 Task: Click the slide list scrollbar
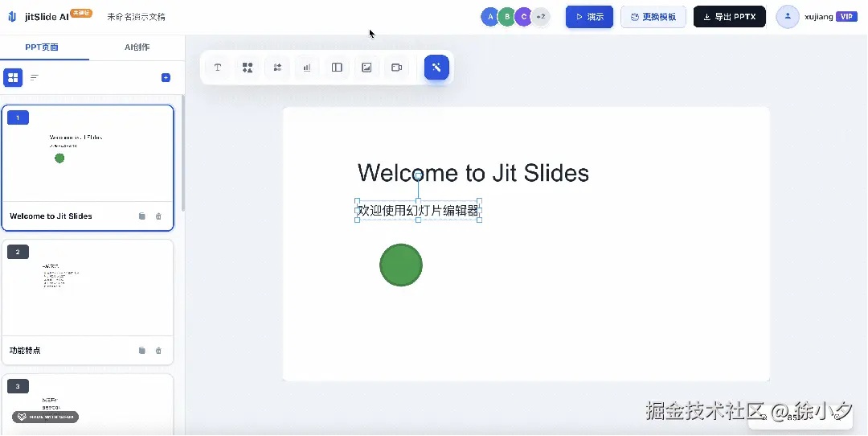(x=182, y=152)
